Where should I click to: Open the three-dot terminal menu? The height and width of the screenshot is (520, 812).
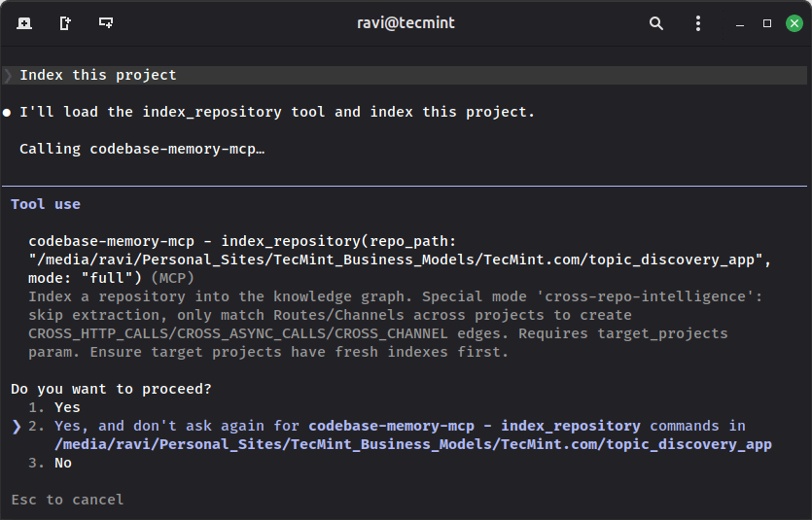(x=698, y=23)
